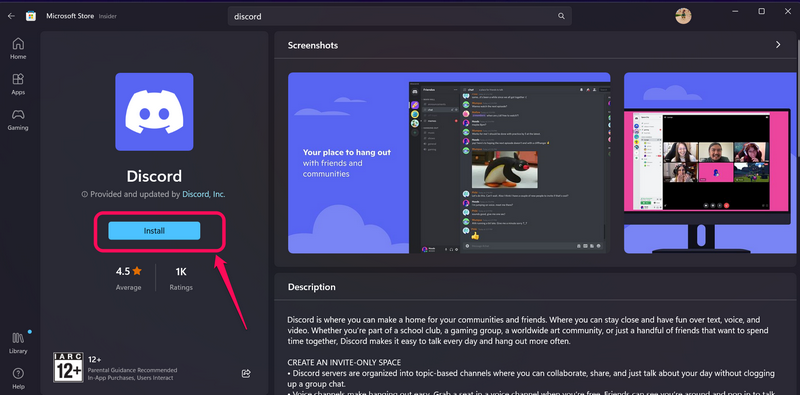The width and height of the screenshot is (800, 395).
Task: Go back with the arrow icon
Action: 11,16
